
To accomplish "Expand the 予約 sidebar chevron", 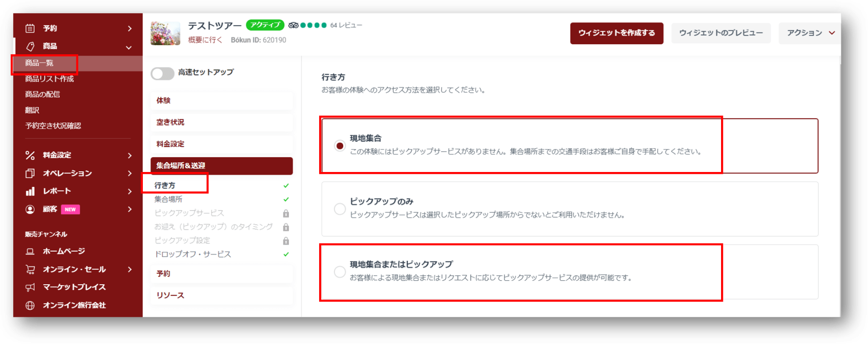I will click(130, 29).
